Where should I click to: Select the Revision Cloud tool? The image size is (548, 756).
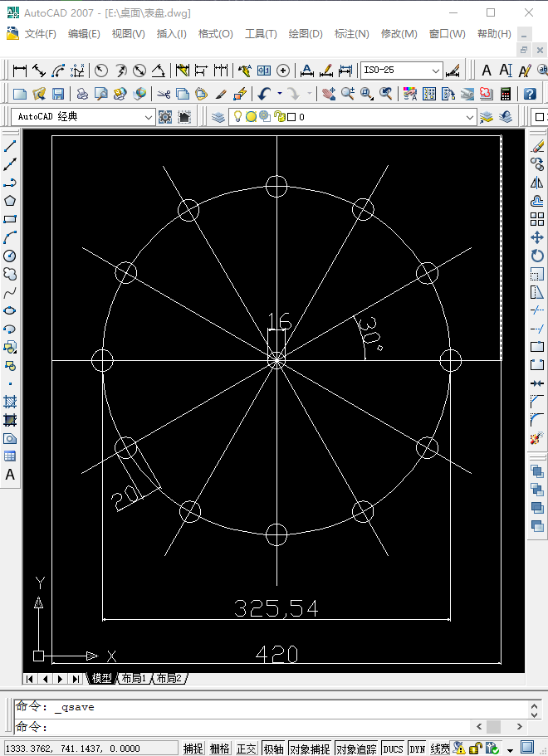point(10,275)
